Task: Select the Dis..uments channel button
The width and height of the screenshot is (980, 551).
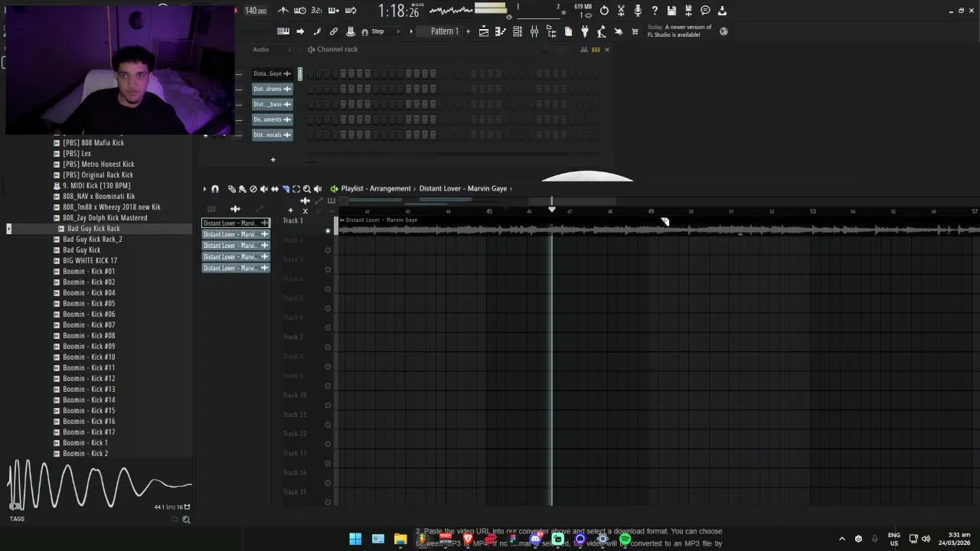Action: 272,119
